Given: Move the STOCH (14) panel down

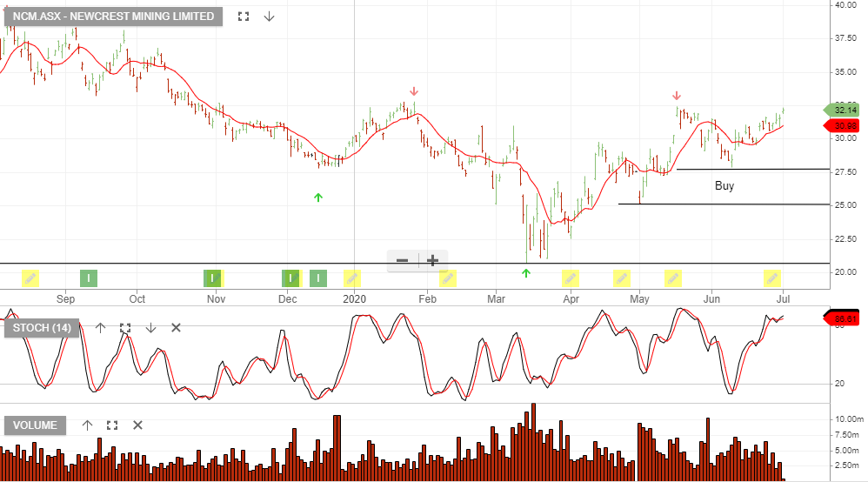Looking at the screenshot, I should click(150, 328).
